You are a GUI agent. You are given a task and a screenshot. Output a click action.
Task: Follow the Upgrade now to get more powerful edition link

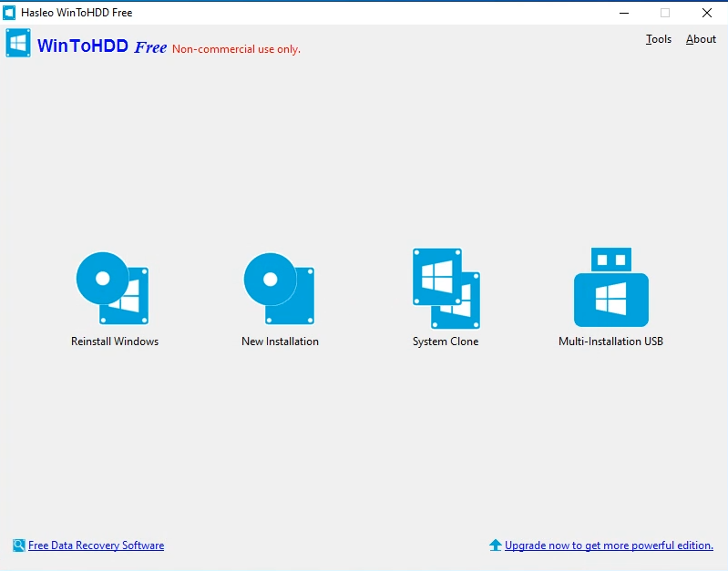click(x=610, y=545)
